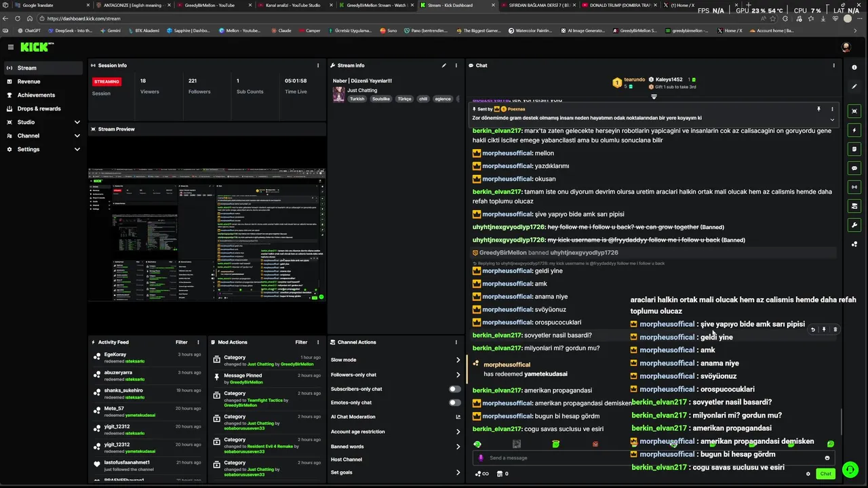Click the emoji icon in message field
Image resolution: width=868 pixels, height=488 pixels.
(x=827, y=457)
